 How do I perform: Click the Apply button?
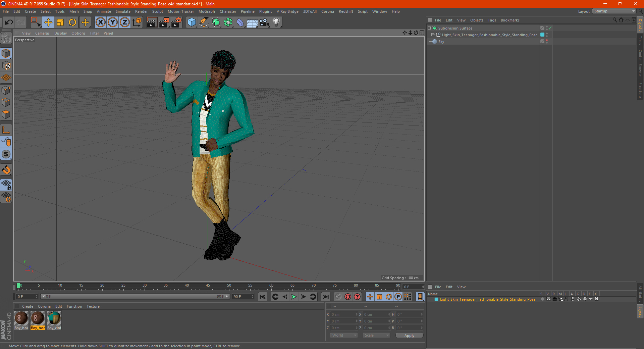(x=409, y=336)
